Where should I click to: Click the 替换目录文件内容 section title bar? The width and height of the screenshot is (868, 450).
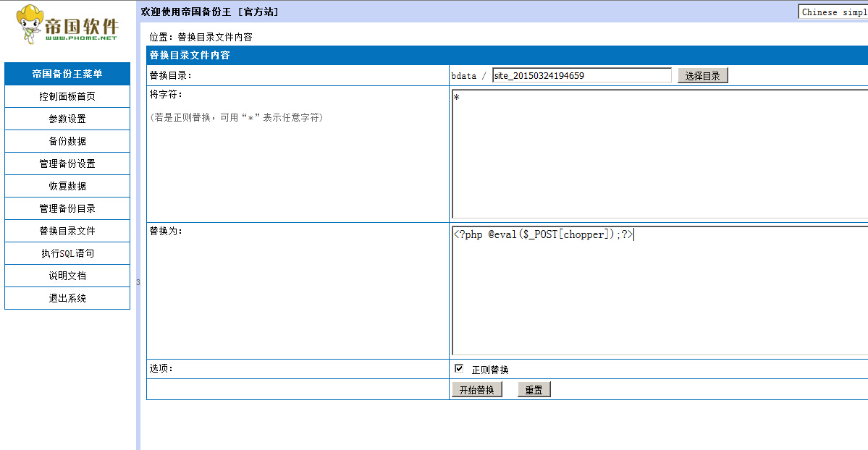click(x=507, y=56)
